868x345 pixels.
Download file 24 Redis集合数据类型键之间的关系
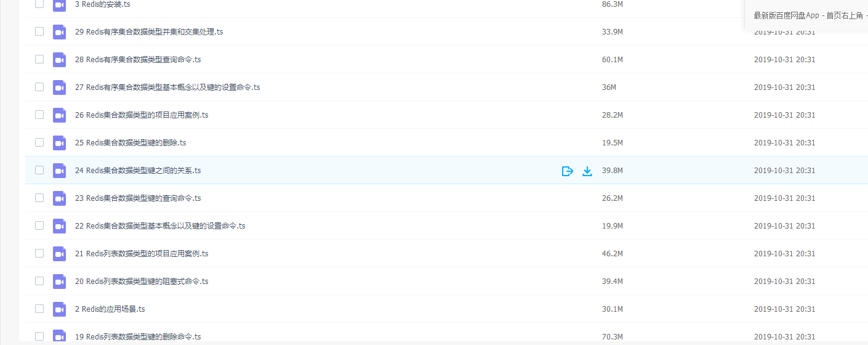(587, 171)
